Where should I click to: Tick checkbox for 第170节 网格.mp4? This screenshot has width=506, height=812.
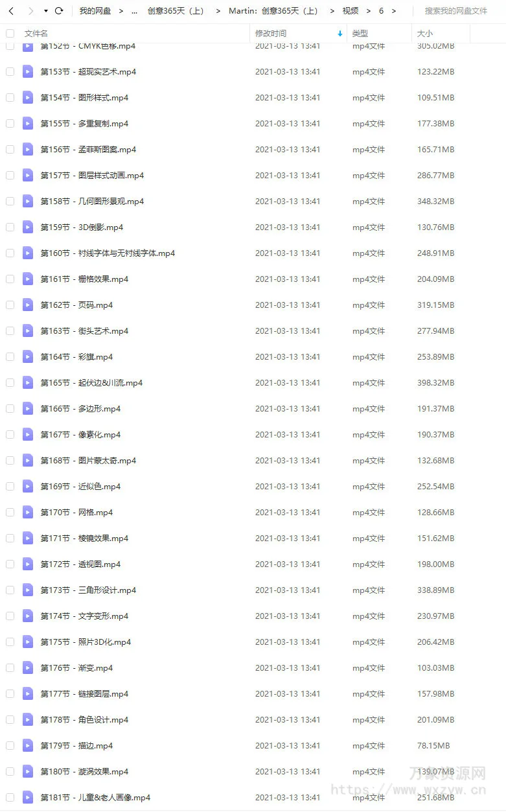[10, 512]
